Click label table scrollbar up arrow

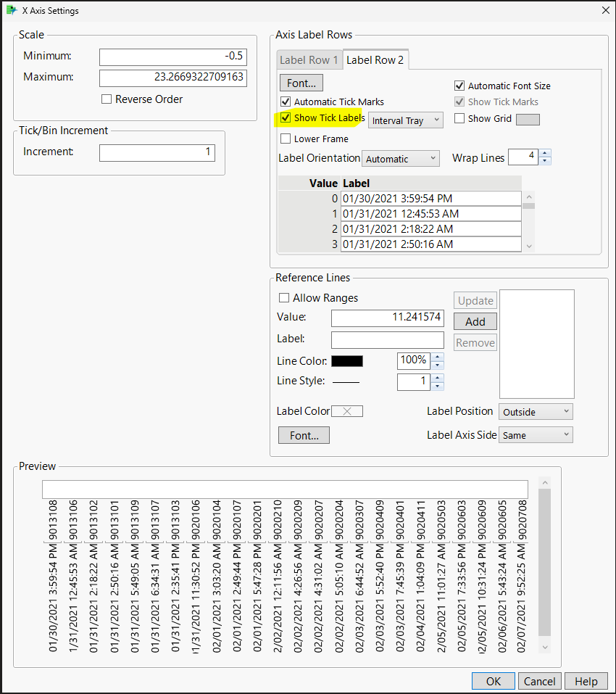pos(529,196)
